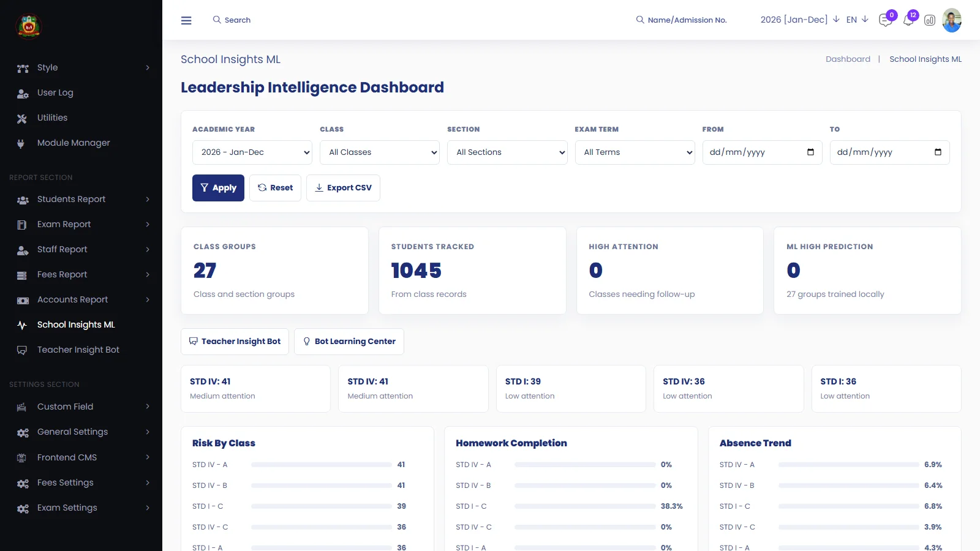Open the All Classes dropdown
980x551 pixels.
[x=380, y=152]
